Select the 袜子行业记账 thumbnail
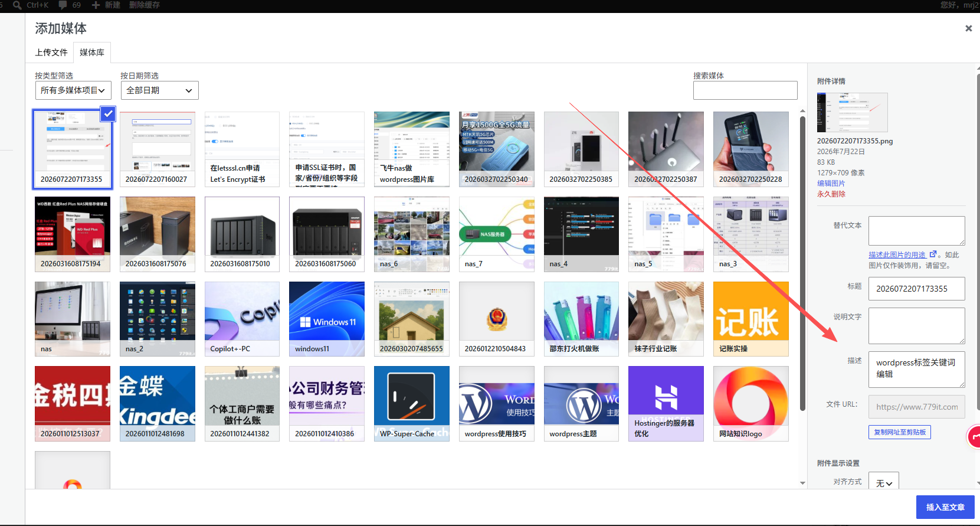The height and width of the screenshot is (526, 980). click(x=666, y=319)
